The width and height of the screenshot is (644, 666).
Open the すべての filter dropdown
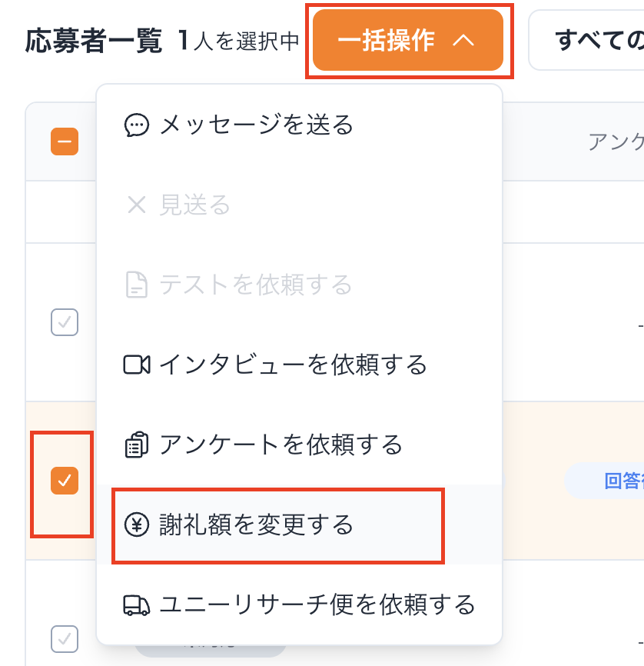pyautogui.click(x=586, y=41)
